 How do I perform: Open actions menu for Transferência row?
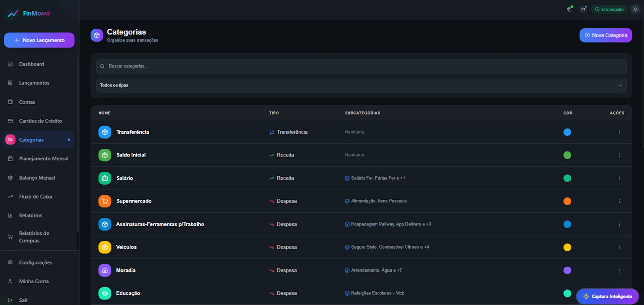point(619,132)
